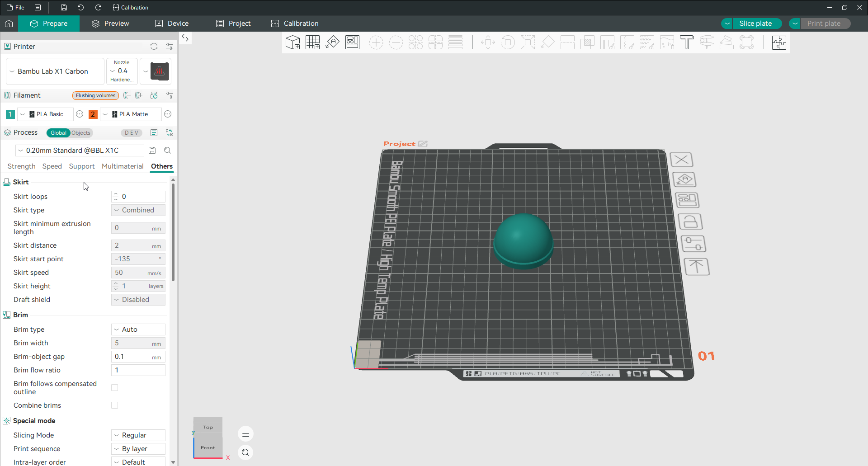The height and width of the screenshot is (466, 868).
Task: Select the Text shape tool
Action: [x=687, y=42]
